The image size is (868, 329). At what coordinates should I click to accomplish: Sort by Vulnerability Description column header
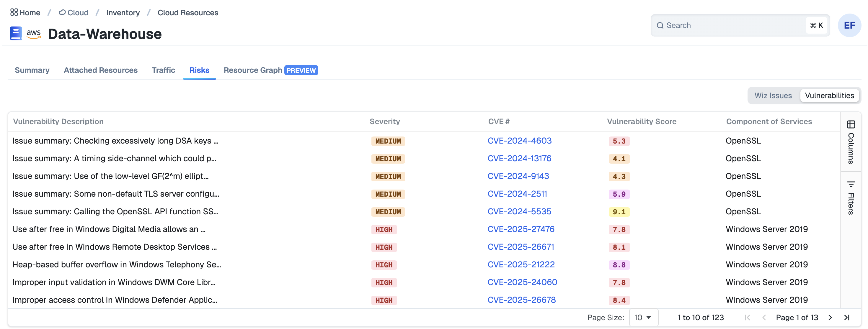(x=58, y=121)
